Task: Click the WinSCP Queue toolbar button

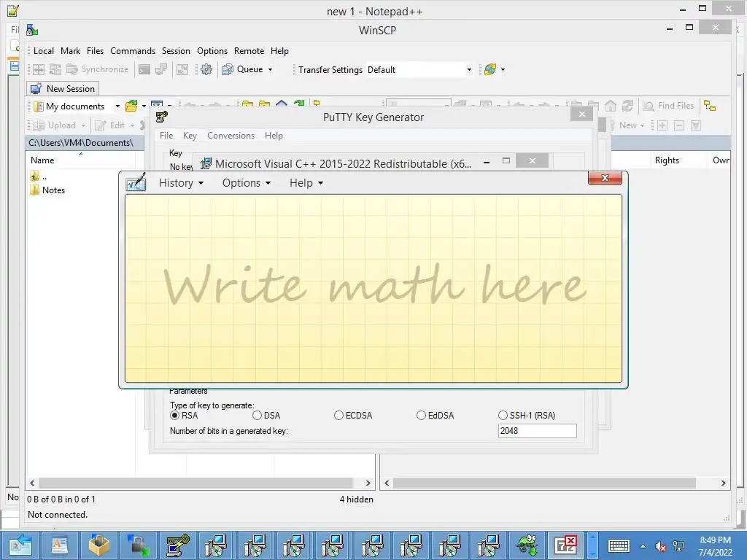Action: [x=242, y=69]
